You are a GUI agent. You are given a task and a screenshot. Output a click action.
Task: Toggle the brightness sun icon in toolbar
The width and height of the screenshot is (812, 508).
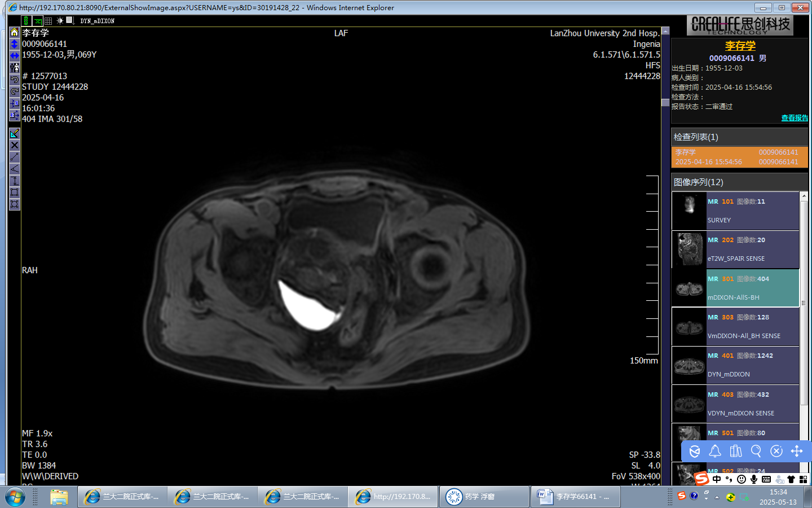tap(60, 21)
